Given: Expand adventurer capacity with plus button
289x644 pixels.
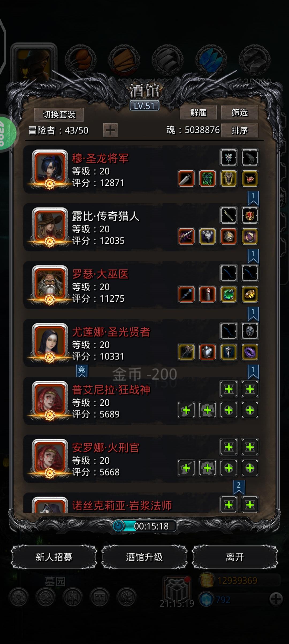Looking at the screenshot, I should [110, 131].
